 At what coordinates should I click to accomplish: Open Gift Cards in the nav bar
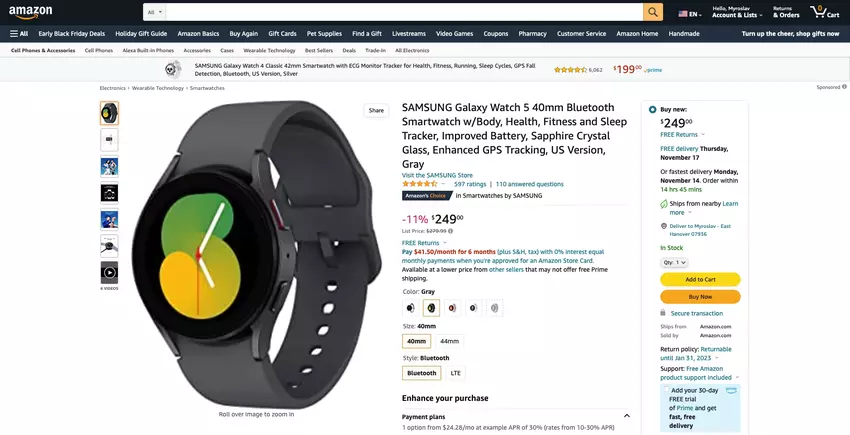pyautogui.click(x=282, y=34)
